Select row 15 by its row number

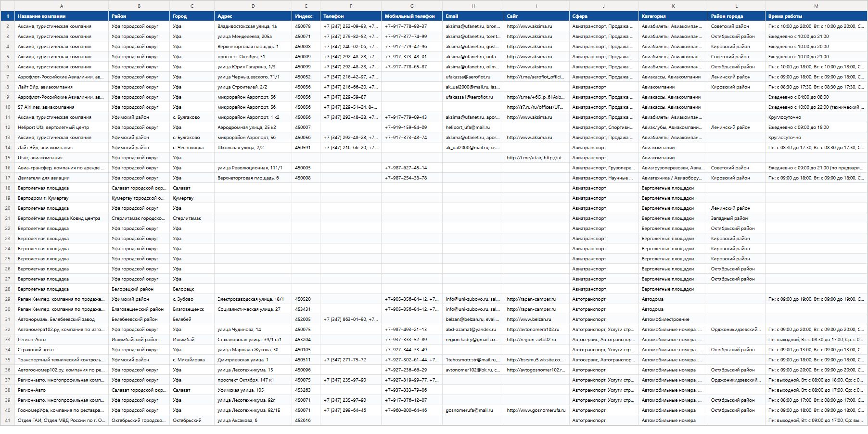[x=8, y=158]
